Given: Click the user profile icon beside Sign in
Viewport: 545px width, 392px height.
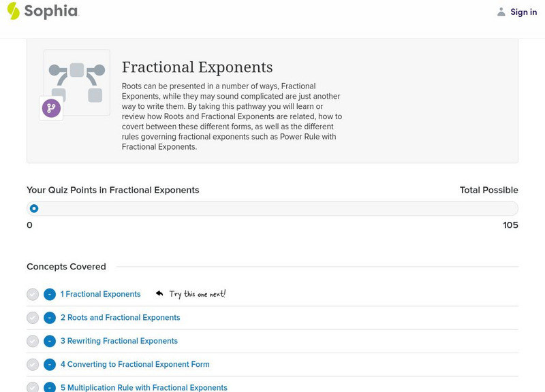Looking at the screenshot, I should click(x=501, y=12).
